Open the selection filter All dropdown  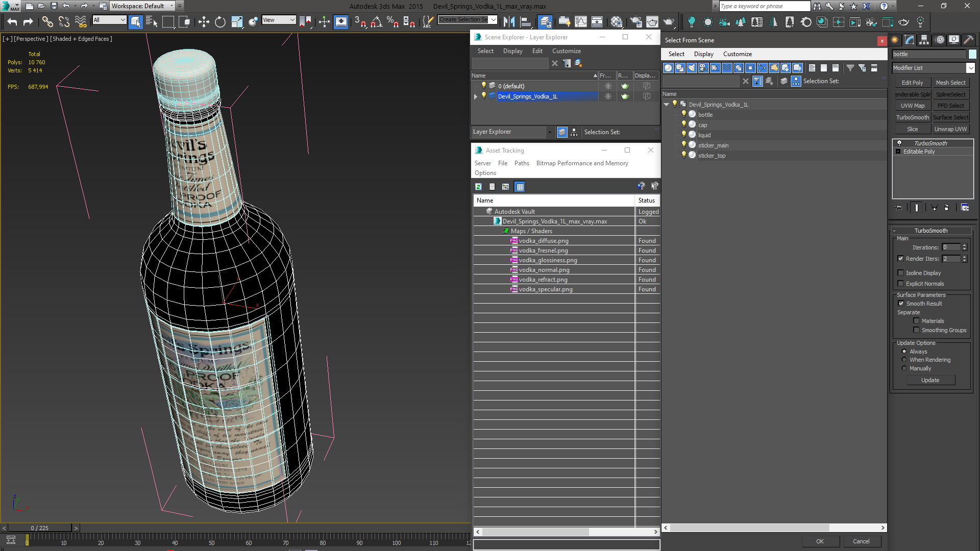109,20
